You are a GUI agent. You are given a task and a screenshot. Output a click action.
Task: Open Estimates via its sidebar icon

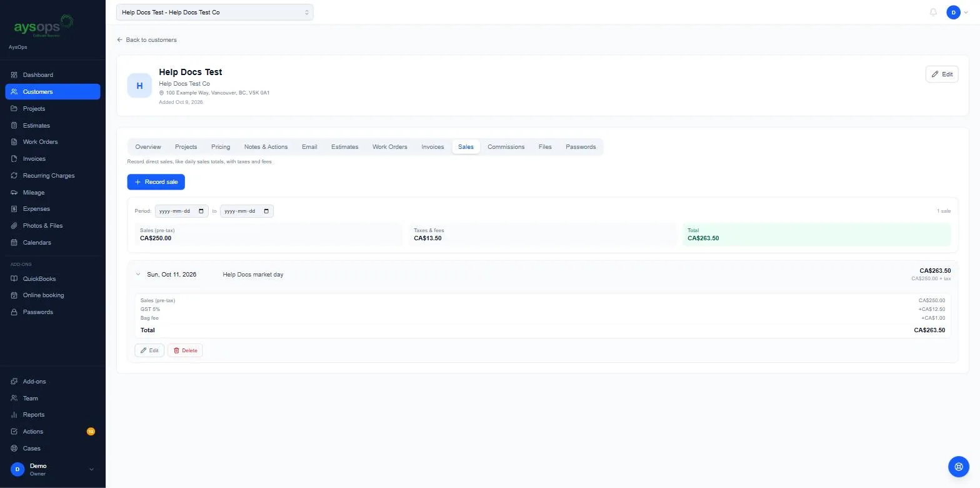pyautogui.click(x=14, y=126)
